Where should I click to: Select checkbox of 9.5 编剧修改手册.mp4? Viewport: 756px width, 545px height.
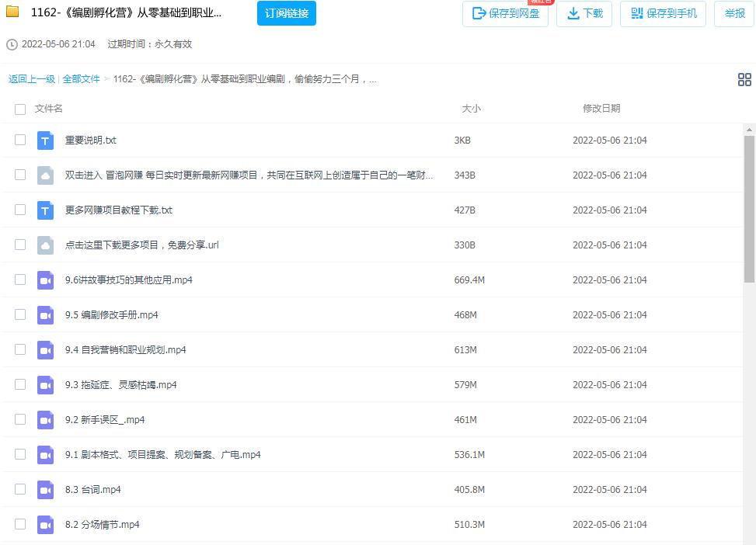point(20,314)
